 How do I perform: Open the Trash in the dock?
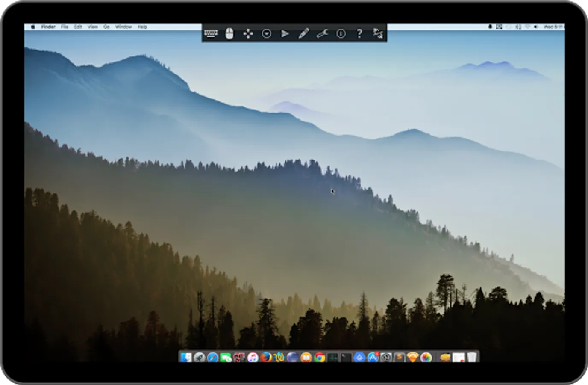pos(472,357)
